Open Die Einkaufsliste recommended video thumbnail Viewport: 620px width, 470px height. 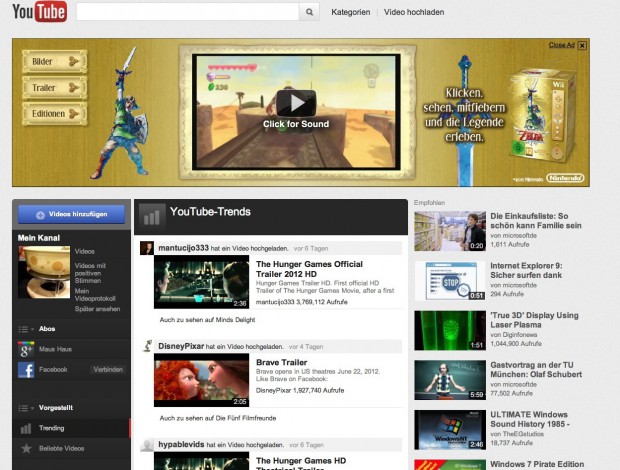(450, 231)
